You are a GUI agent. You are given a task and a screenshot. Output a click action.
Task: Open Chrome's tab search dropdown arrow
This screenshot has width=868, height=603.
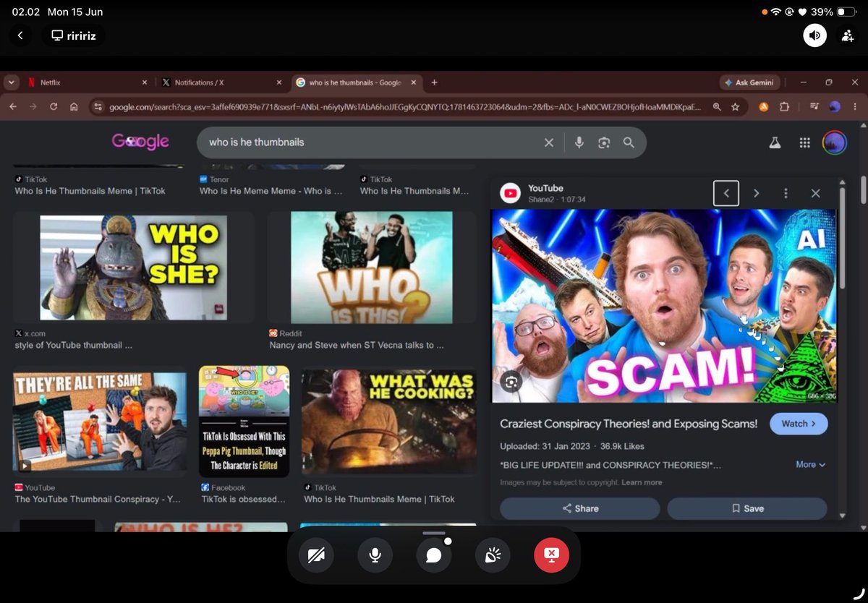pos(12,82)
